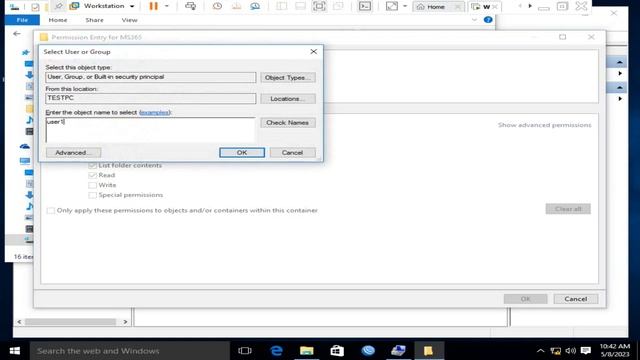Click the volume speaker tray icon
This screenshot has height=360, width=640.
coord(571,351)
